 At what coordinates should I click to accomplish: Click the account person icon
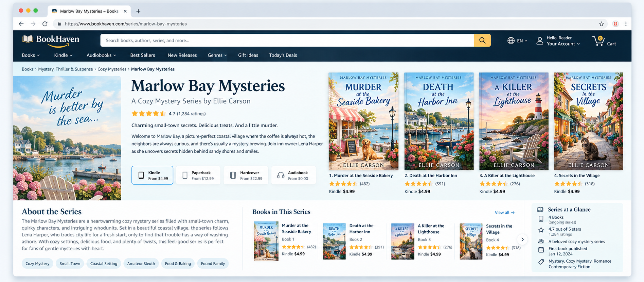tap(540, 41)
